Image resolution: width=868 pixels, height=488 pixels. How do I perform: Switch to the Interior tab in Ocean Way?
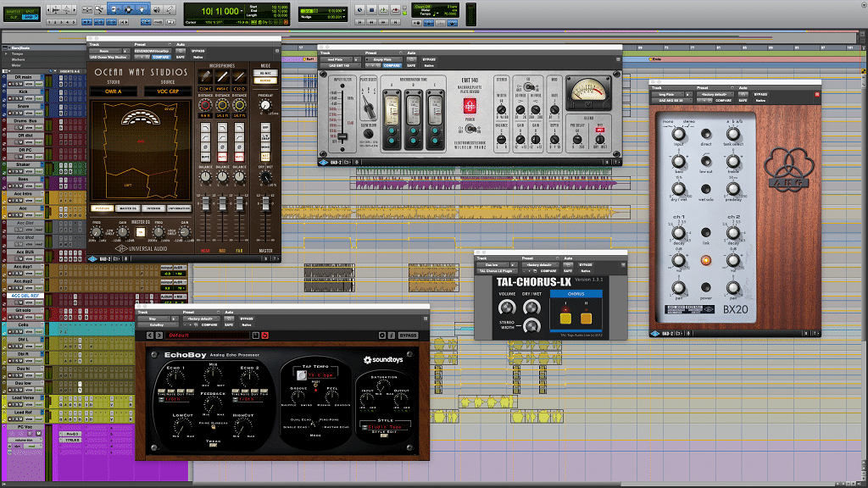[x=153, y=208]
